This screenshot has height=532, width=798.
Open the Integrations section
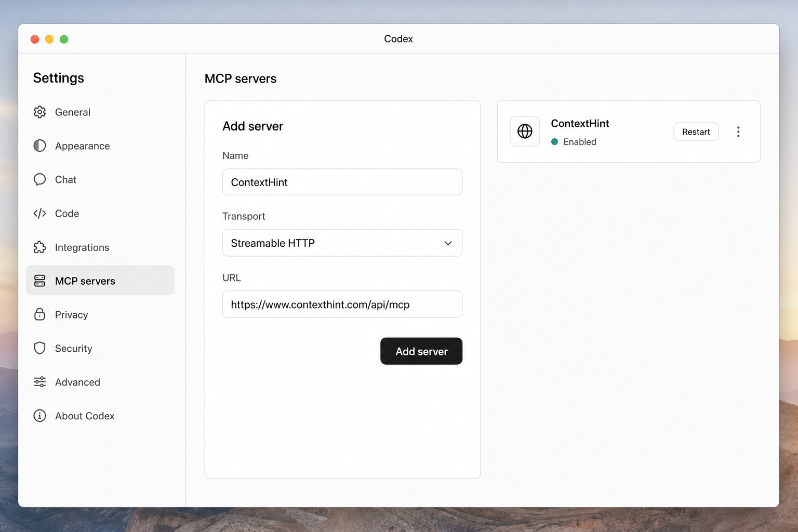(x=100, y=247)
